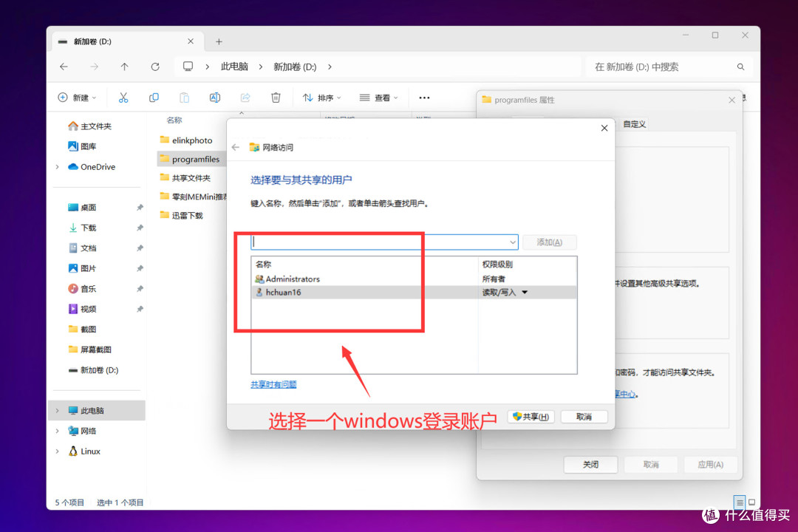
Task: Go up one folder level arrow
Action: 124,66
